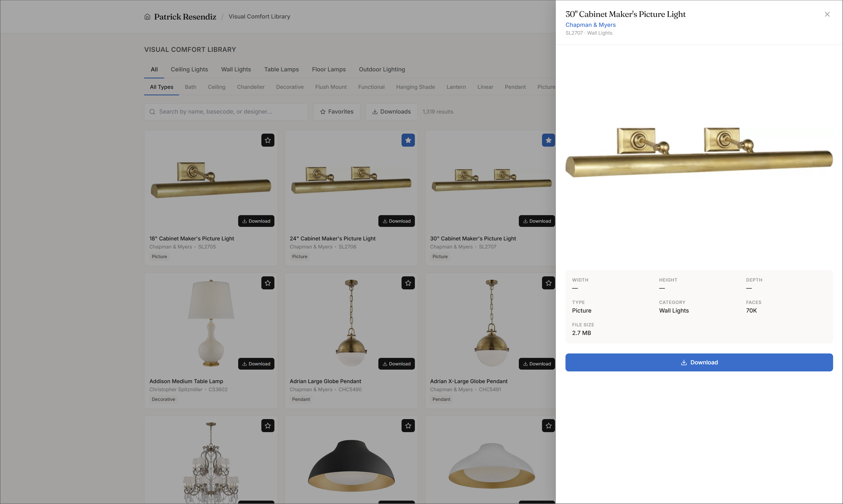Switch to the Wall Lights tab
Image resolution: width=843 pixels, height=504 pixels.
coord(236,69)
